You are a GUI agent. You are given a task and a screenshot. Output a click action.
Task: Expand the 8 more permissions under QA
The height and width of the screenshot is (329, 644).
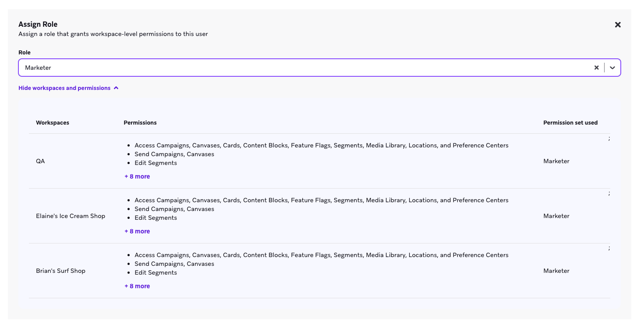[137, 176]
